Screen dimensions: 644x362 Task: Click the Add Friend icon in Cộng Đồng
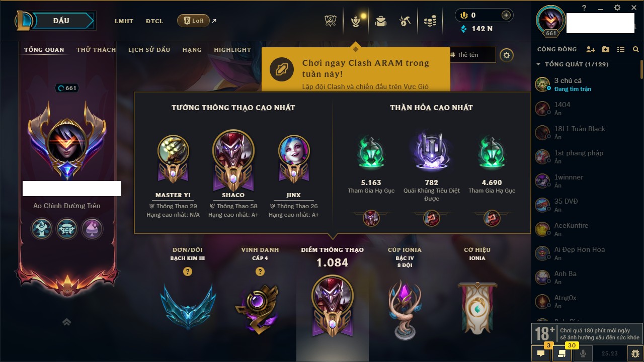(591, 49)
